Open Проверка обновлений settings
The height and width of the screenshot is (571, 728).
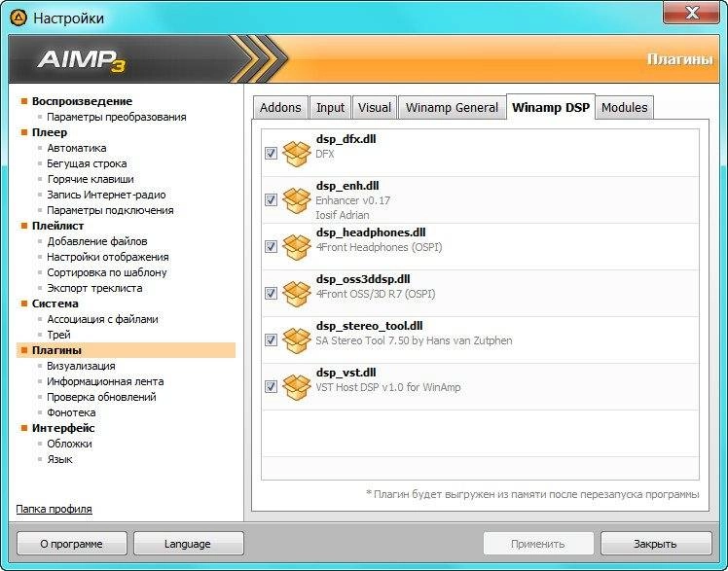point(101,397)
